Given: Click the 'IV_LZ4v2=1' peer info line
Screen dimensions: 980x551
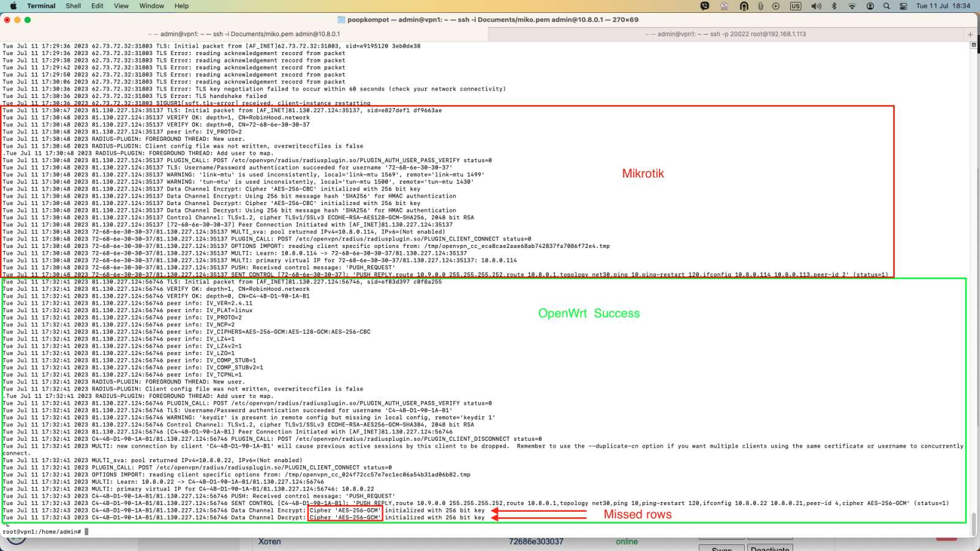Looking at the screenshot, I should coord(122,346).
